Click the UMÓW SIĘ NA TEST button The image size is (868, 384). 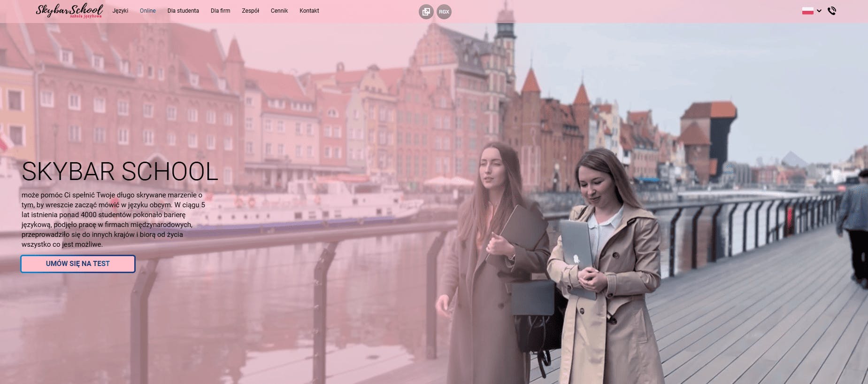pyautogui.click(x=78, y=264)
